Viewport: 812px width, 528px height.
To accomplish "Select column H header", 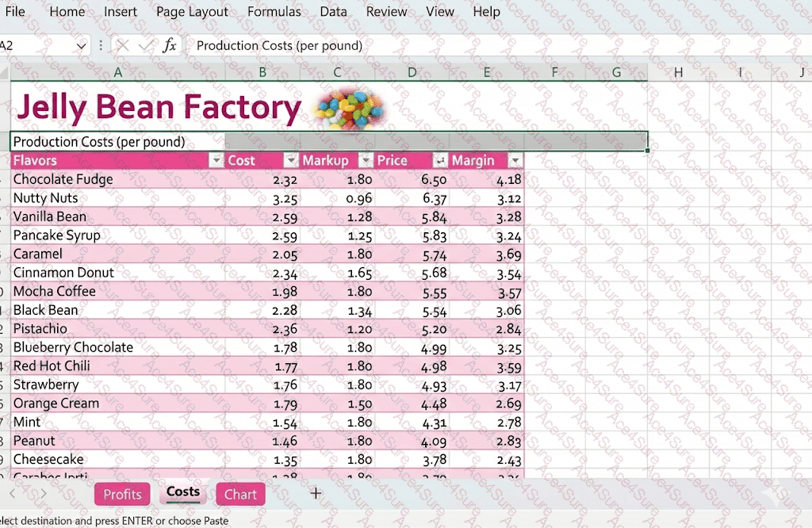I will (678, 73).
